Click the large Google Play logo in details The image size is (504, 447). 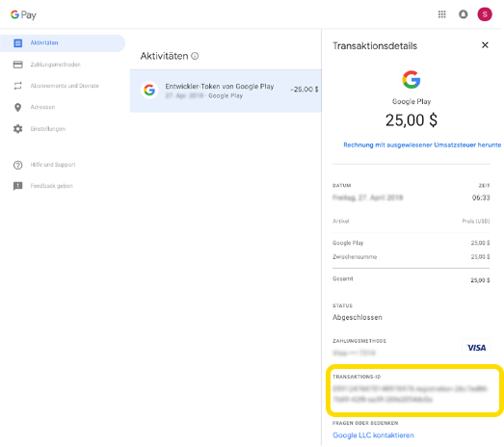[411, 79]
